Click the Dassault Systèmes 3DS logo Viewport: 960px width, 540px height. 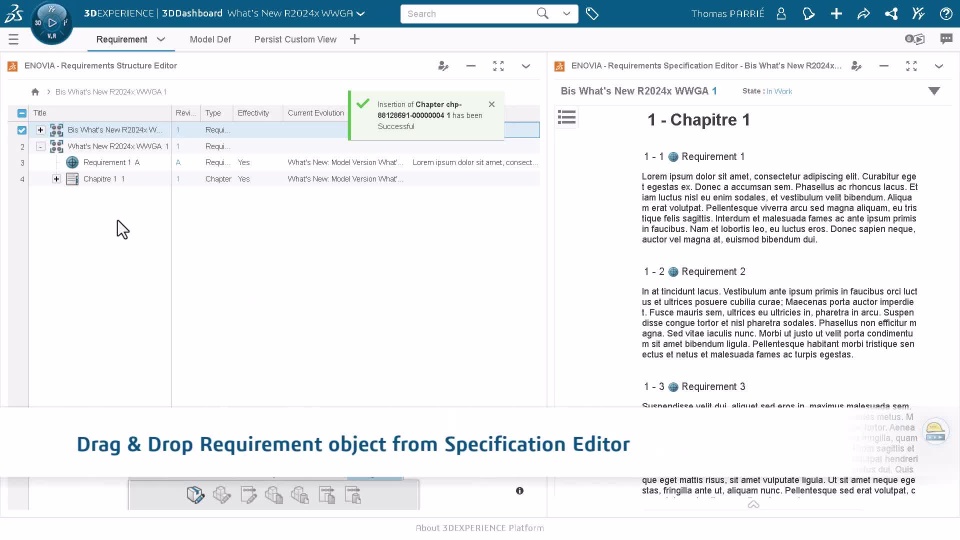(x=13, y=13)
